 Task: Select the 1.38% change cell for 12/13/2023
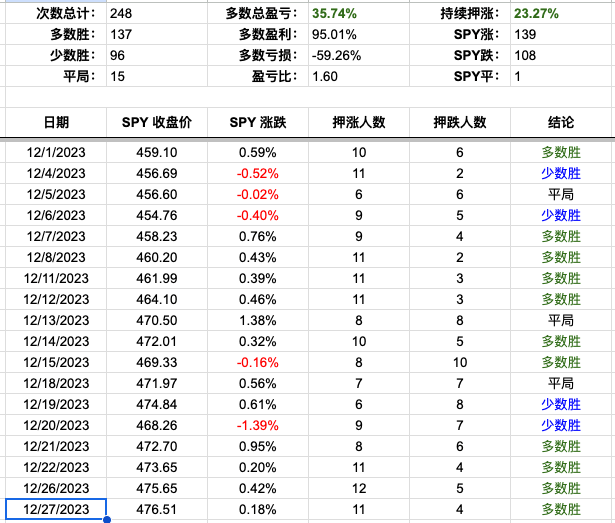pyautogui.click(x=258, y=320)
